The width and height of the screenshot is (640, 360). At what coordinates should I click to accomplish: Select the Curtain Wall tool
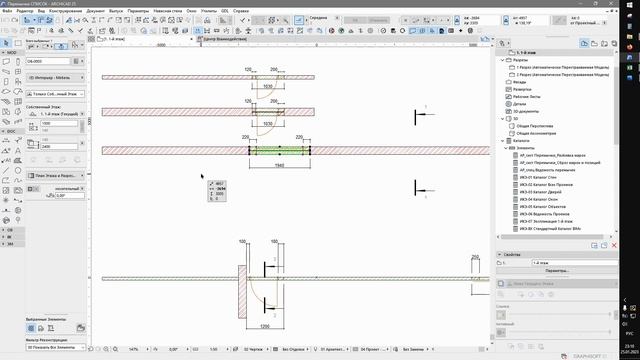point(18,102)
